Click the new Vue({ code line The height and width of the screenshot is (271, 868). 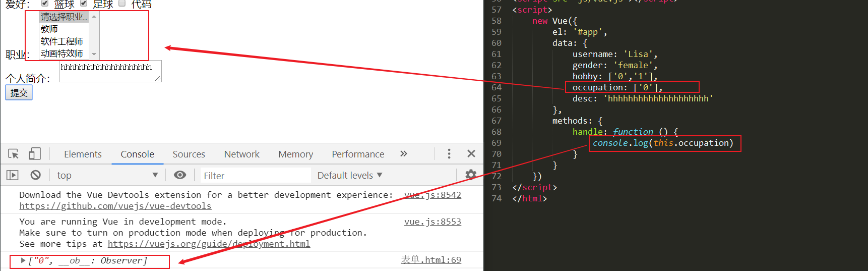click(x=554, y=21)
